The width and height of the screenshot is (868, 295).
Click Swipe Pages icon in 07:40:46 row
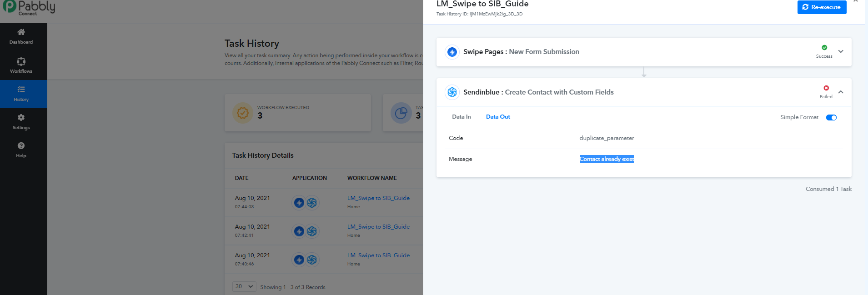pos(299,260)
